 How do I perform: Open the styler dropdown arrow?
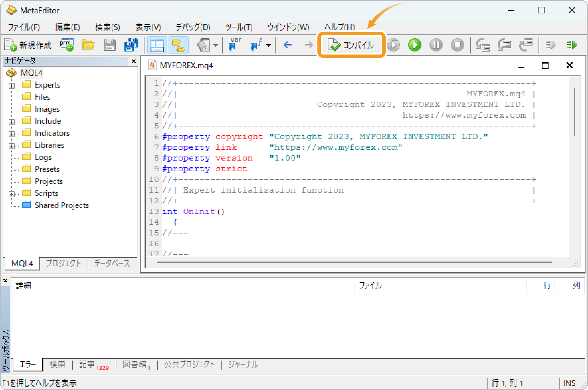point(216,45)
